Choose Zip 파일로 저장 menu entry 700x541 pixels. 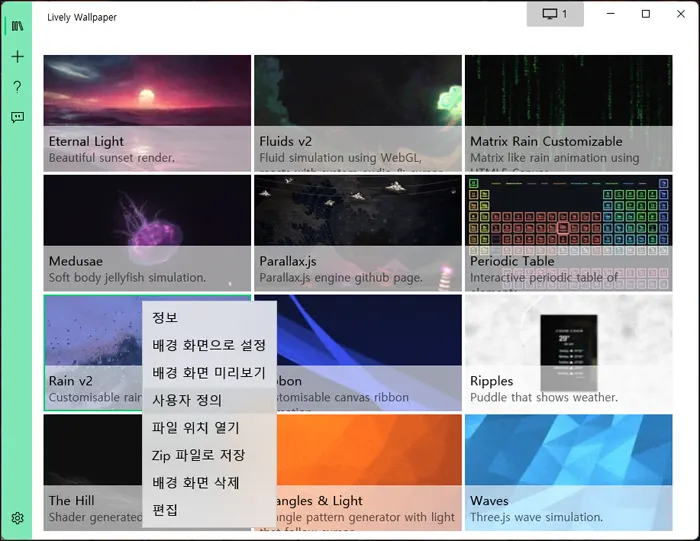pos(209,455)
